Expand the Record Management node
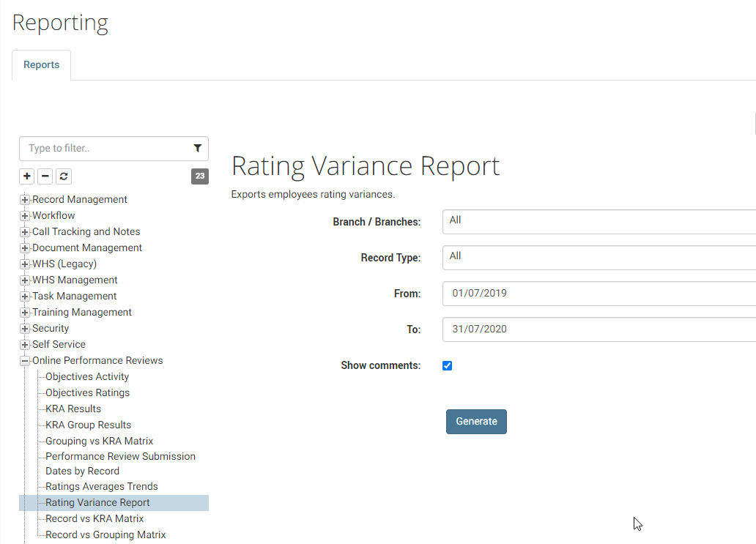 pyautogui.click(x=25, y=199)
